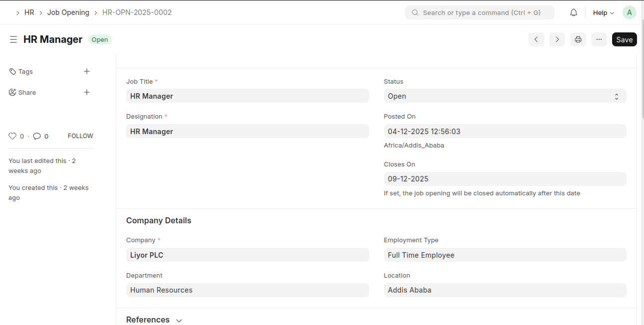Click the print icon
Viewport: 644px width, 325px height.
pyautogui.click(x=578, y=39)
